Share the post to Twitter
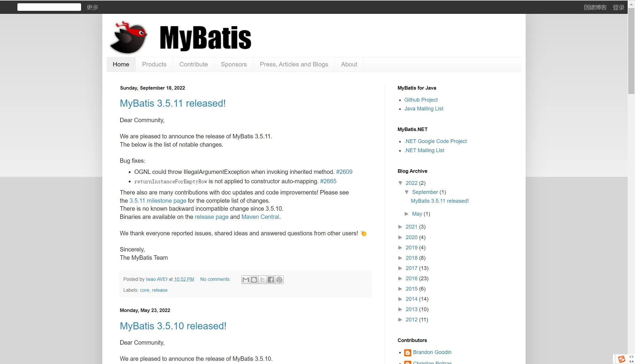This screenshot has width=635, height=364. (x=262, y=279)
